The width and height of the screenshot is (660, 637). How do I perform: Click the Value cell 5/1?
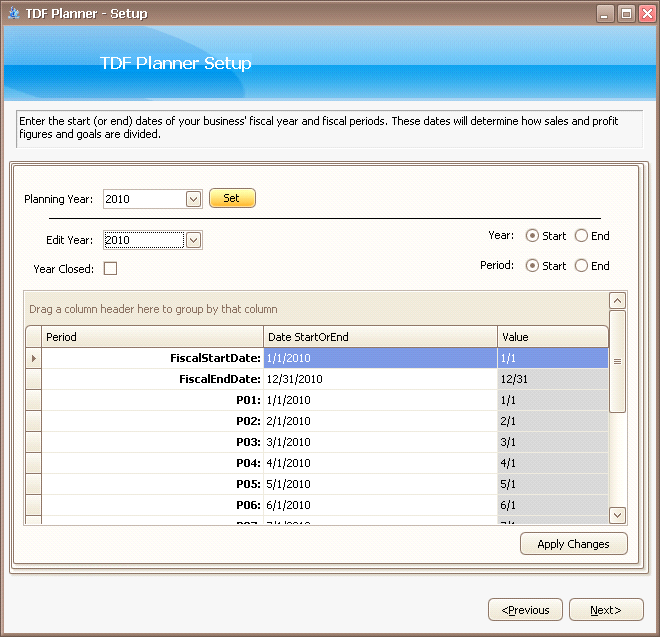pos(553,484)
